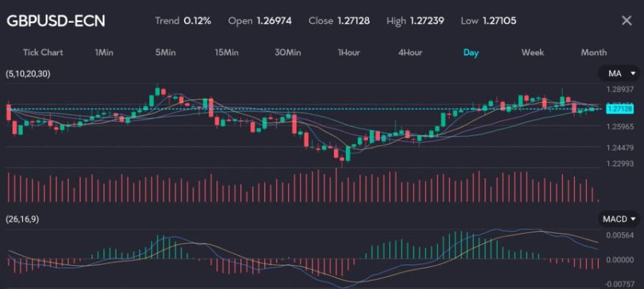The height and width of the screenshot is (289, 644).
Task: Switch to the Tick Chart timeframe
Action: (43, 52)
